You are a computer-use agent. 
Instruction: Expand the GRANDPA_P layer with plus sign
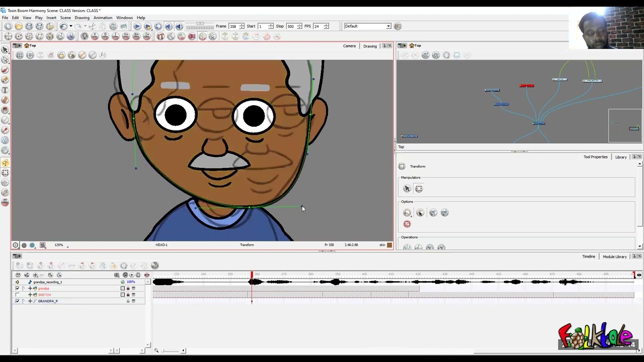pyautogui.click(x=30, y=301)
